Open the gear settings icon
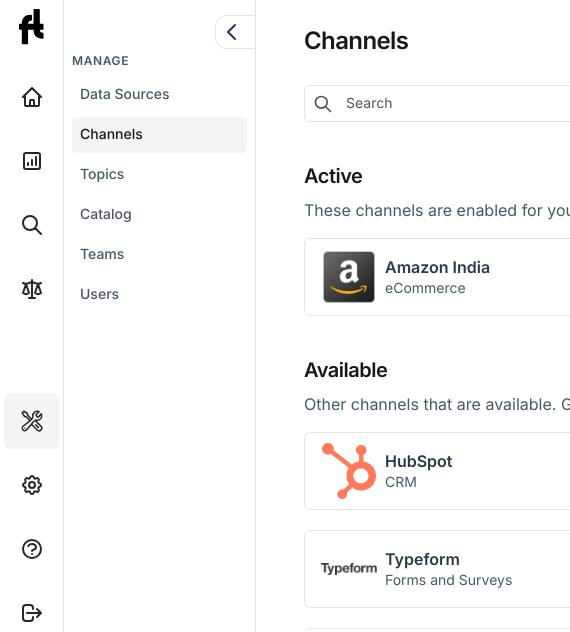The width and height of the screenshot is (570, 632). [32, 485]
